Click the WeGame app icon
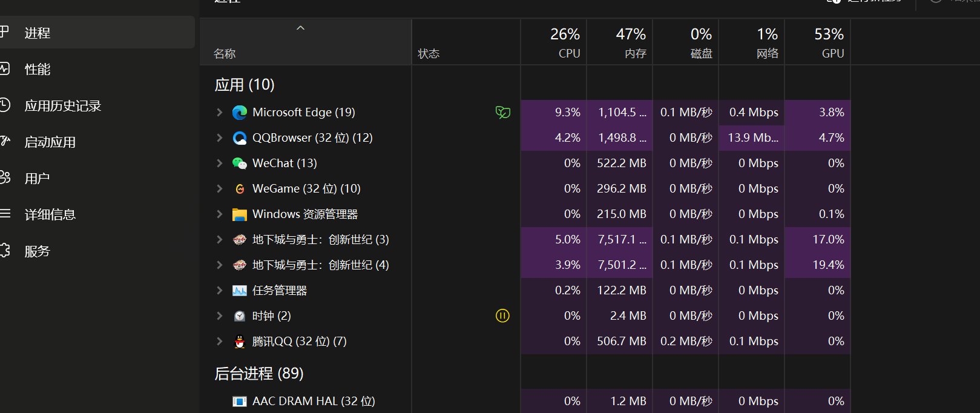 coord(240,188)
